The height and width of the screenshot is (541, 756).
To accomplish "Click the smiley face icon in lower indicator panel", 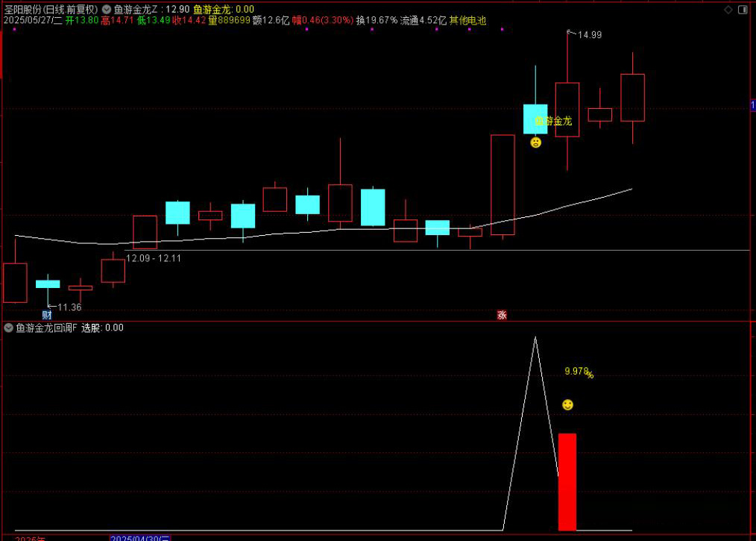I will point(567,404).
